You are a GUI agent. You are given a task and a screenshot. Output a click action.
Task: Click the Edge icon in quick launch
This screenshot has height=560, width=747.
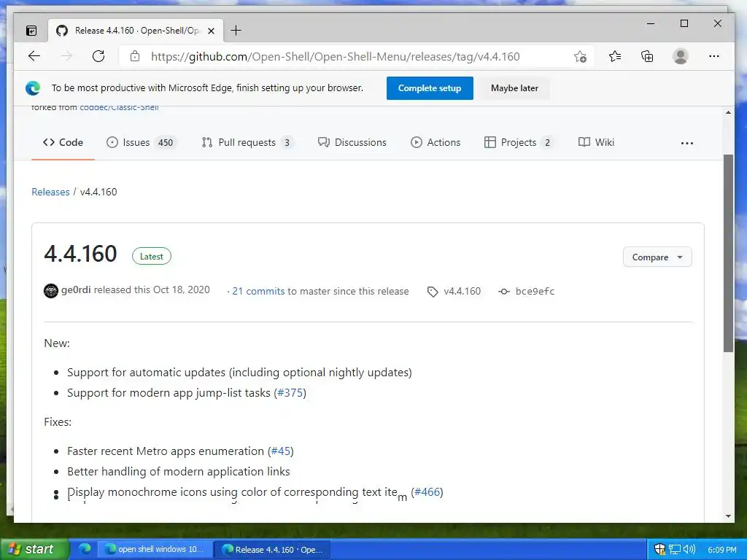point(85,548)
